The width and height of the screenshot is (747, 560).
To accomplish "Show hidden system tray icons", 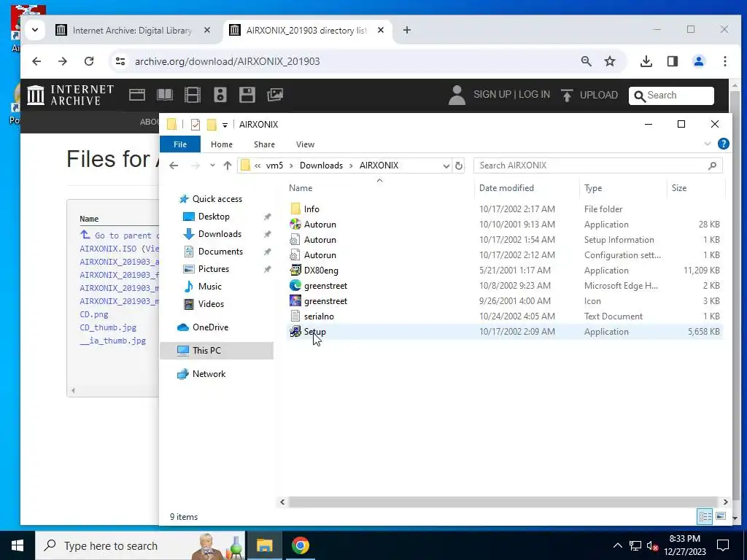I will click(617, 545).
